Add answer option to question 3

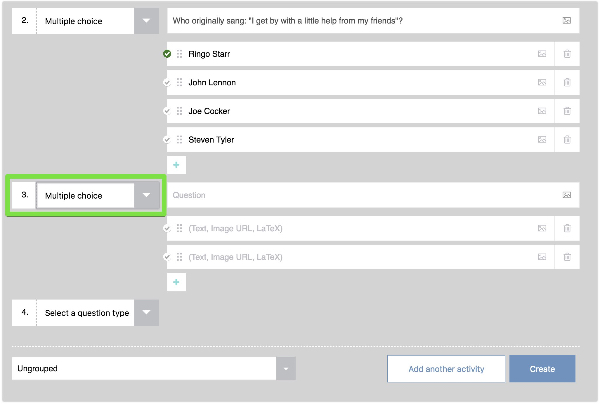176,282
